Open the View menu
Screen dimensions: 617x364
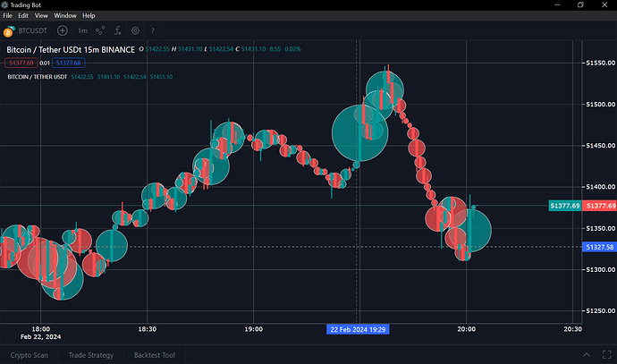pyautogui.click(x=41, y=16)
